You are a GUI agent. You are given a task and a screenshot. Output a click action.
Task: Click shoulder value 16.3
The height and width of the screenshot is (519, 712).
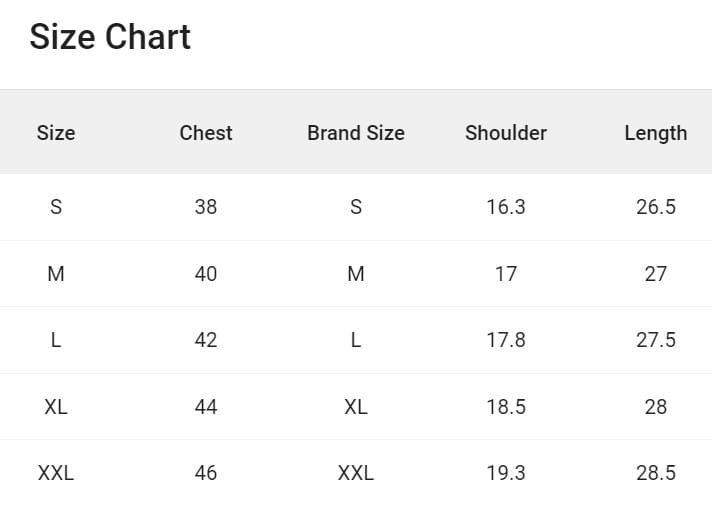(x=506, y=207)
